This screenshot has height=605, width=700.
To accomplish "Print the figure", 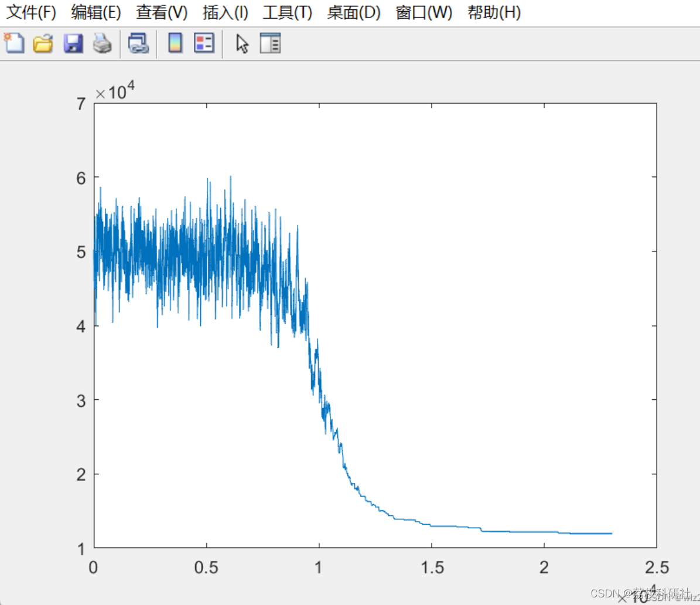I will coord(102,43).
